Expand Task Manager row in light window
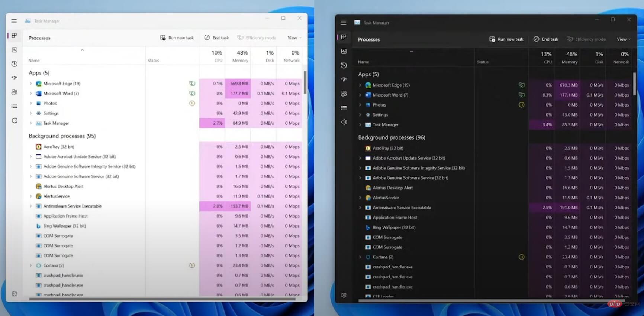 coord(30,123)
